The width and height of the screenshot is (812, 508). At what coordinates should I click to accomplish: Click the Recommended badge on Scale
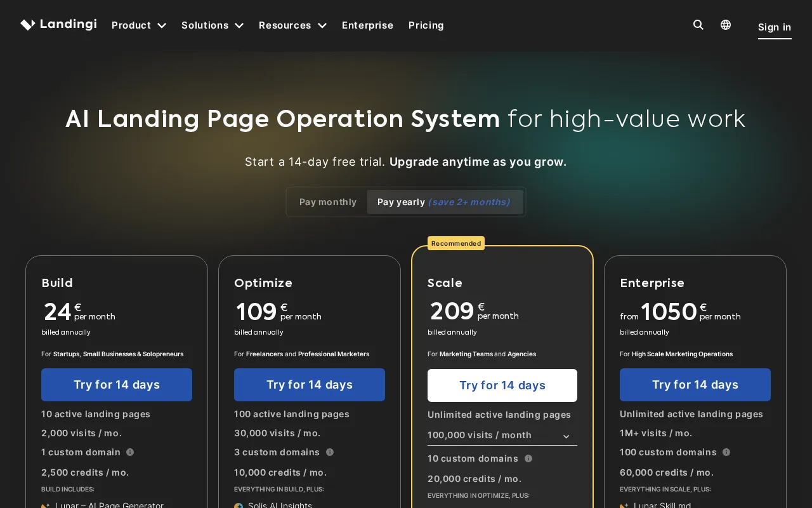click(456, 243)
